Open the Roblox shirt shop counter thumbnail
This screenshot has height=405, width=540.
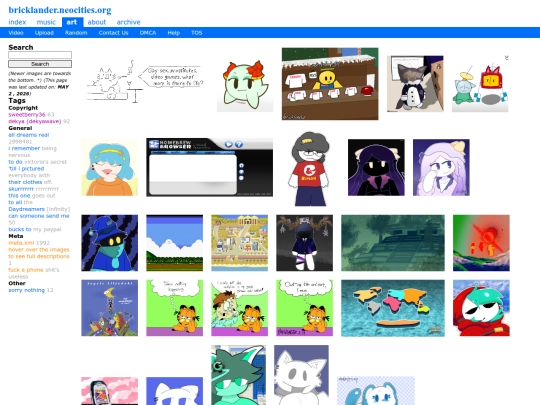tap(330, 84)
